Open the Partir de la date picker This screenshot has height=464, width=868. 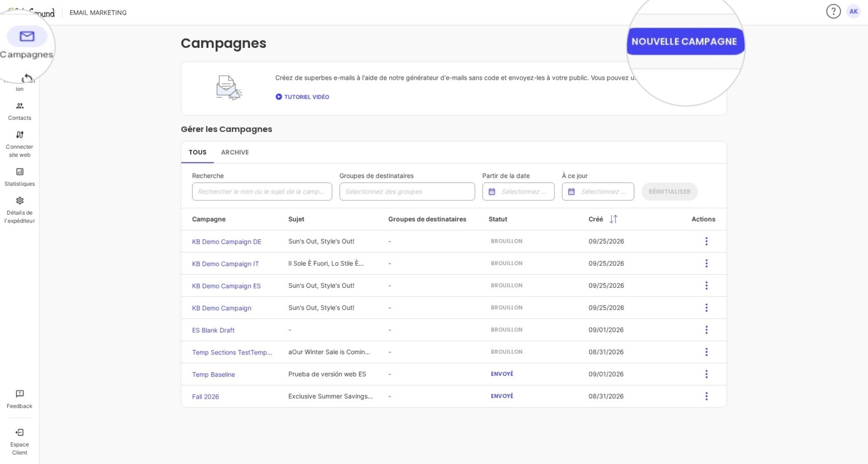(518, 191)
